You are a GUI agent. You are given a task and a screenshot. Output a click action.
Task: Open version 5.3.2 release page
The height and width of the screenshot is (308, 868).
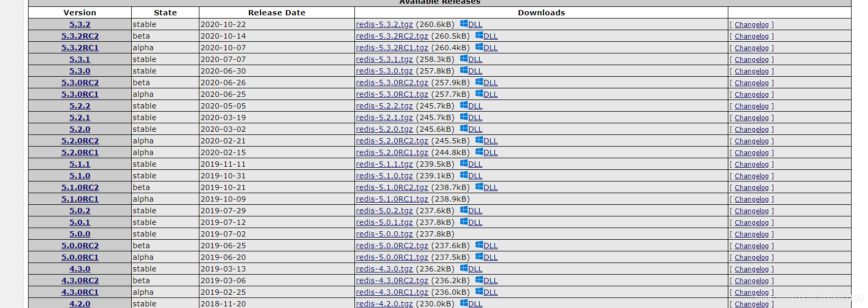pos(80,24)
